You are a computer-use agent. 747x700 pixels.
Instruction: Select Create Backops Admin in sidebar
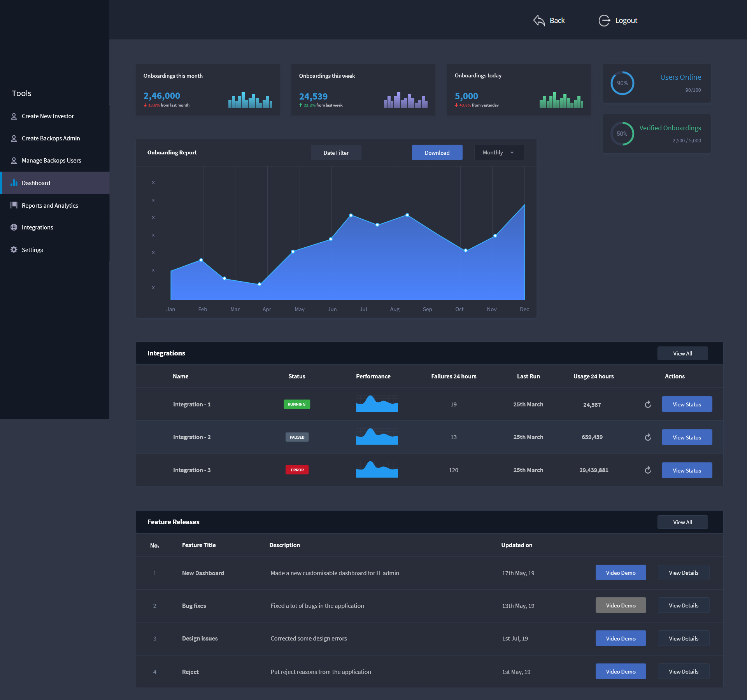pos(51,138)
